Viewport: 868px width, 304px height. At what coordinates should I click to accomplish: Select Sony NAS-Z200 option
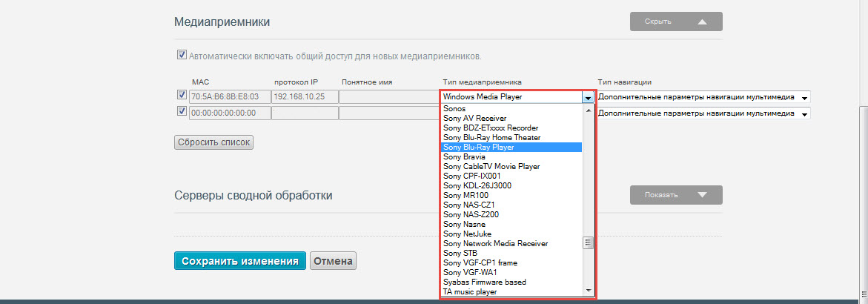click(511, 214)
